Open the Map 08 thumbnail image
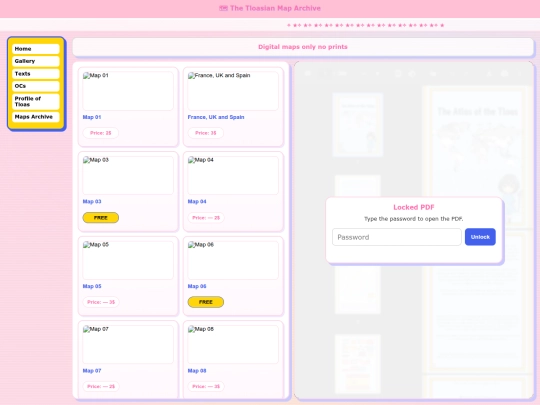This screenshot has height=405, width=540. (x=233, y=344)
